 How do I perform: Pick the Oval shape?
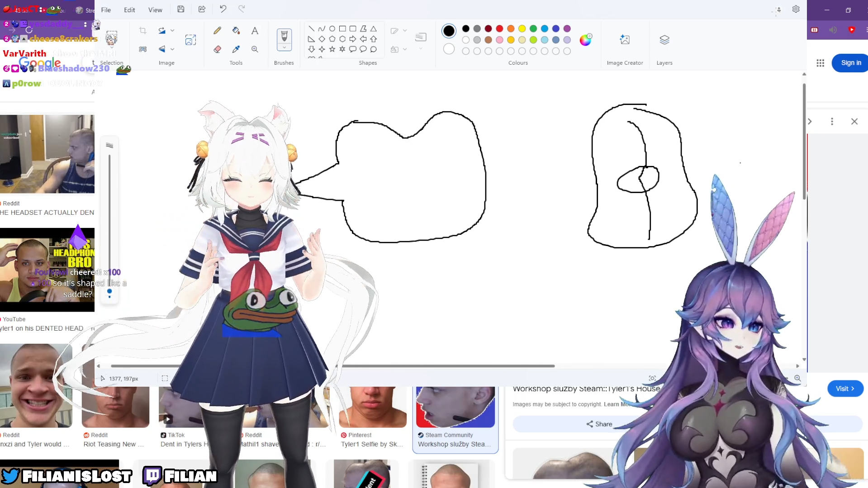332,28
